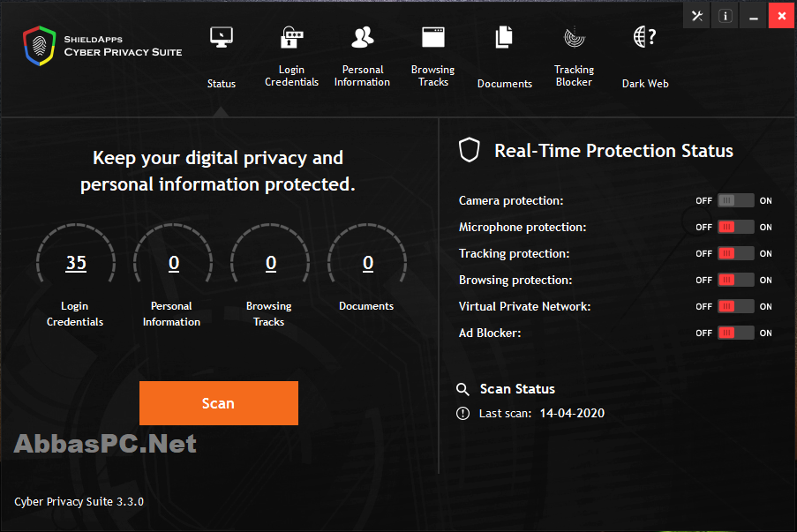Toggle Microphone protection switch
The height and width of the screenshot is (532, 797).
pyautogui.click(x=735, y=227)
